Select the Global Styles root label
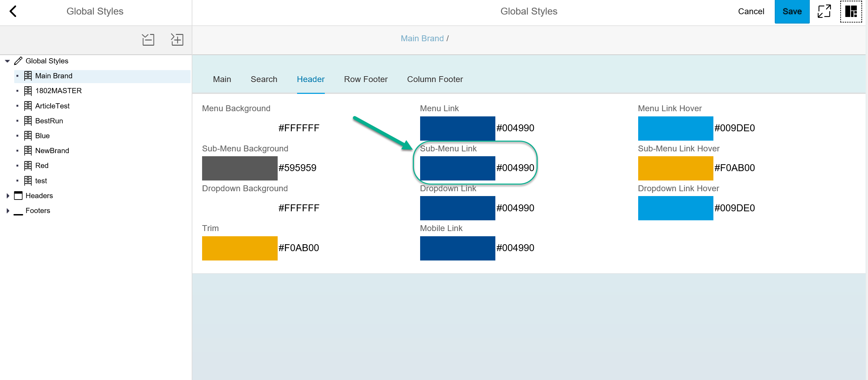868x380 pixels. [x=47, y=61]
